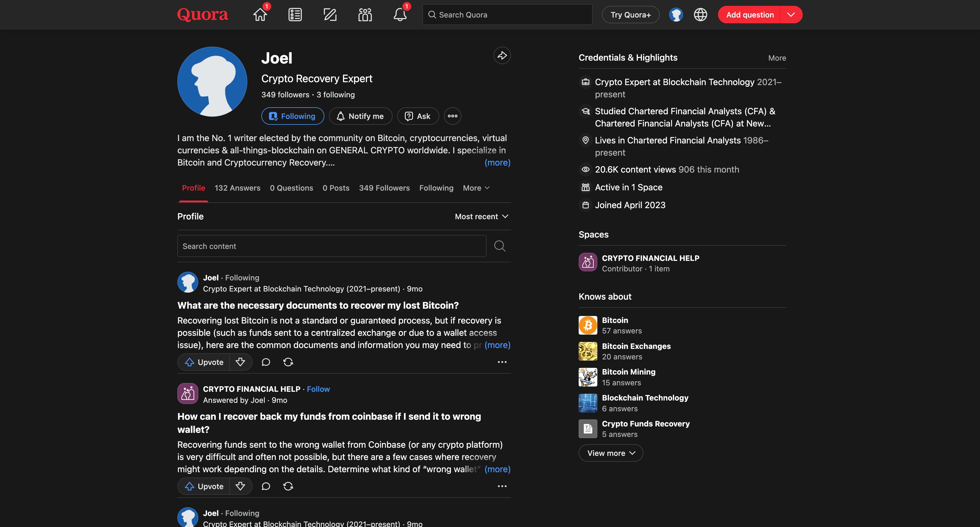
Task: Click the Quora logo
Action: point(202,15)
